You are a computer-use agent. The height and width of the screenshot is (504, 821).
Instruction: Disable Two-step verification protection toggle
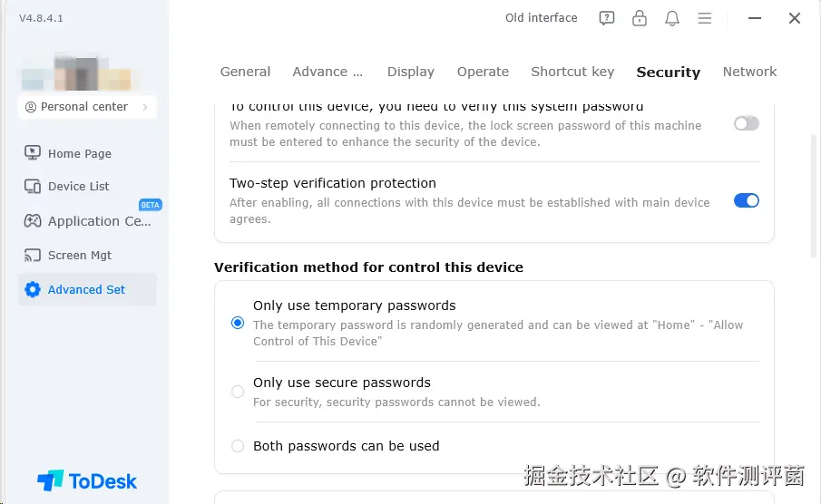coord(746,200)
